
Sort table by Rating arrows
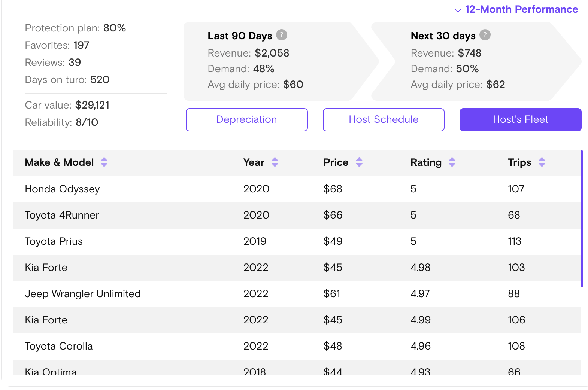pos(452,162)
